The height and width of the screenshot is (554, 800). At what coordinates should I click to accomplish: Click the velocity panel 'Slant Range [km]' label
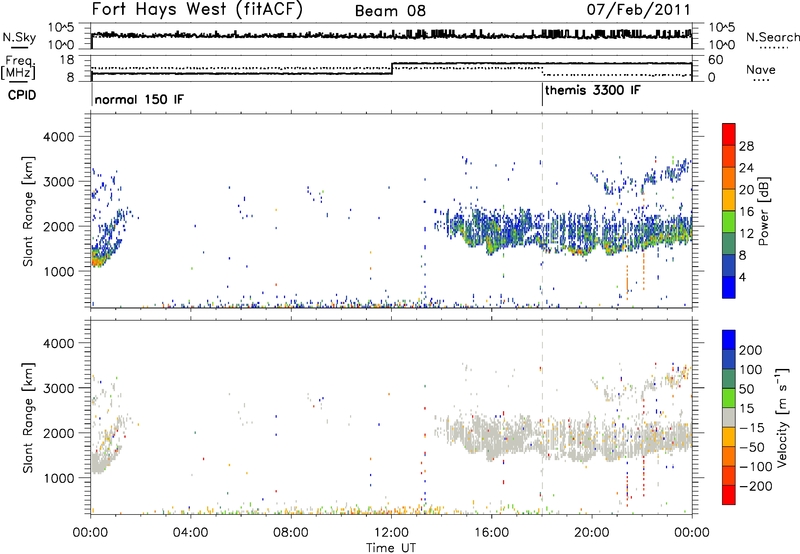(x=28, y=417)
